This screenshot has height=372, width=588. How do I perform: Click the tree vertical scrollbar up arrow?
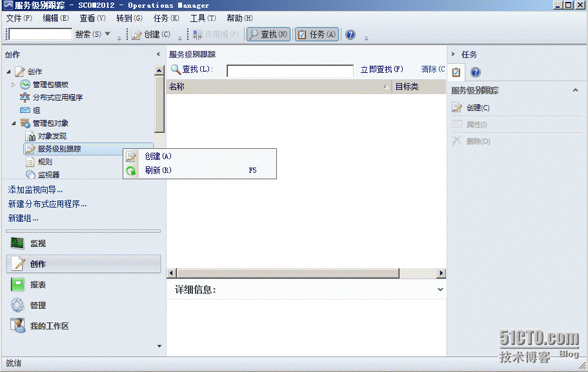159,70
